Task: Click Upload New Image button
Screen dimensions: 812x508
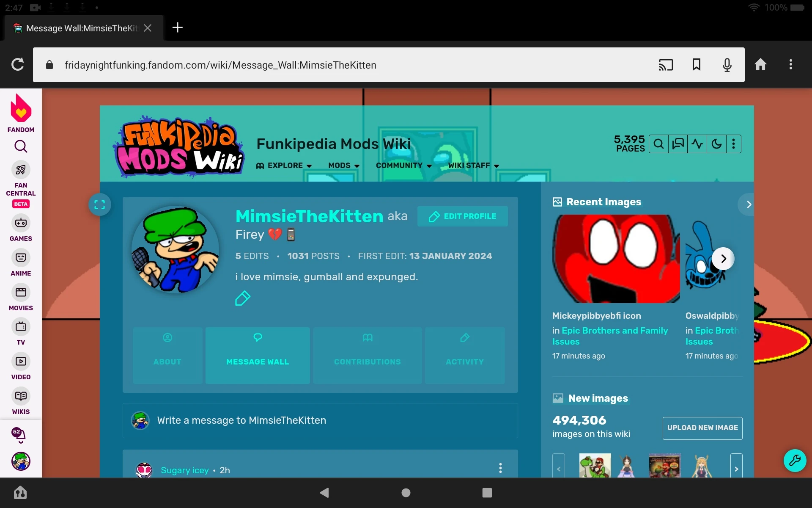Action: point(702,428)
